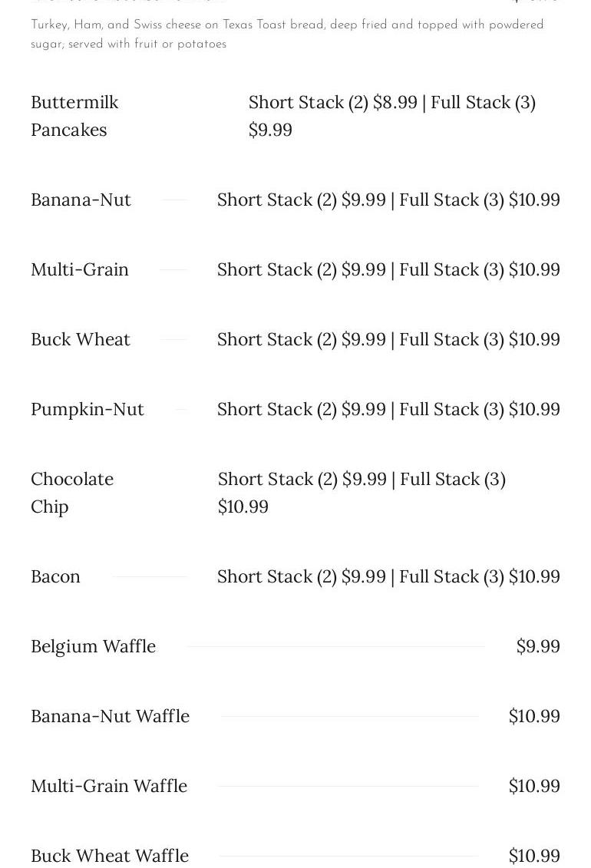Select the Buck Wheat pancakes stack prices
This screenshot has height=868, width=591.
click(x=388, y=339)
